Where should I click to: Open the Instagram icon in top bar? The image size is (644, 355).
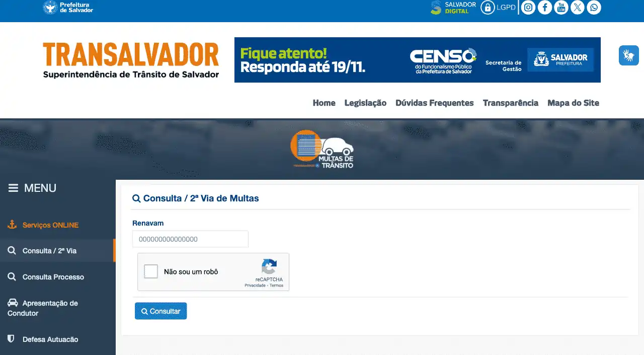point(528,8)
